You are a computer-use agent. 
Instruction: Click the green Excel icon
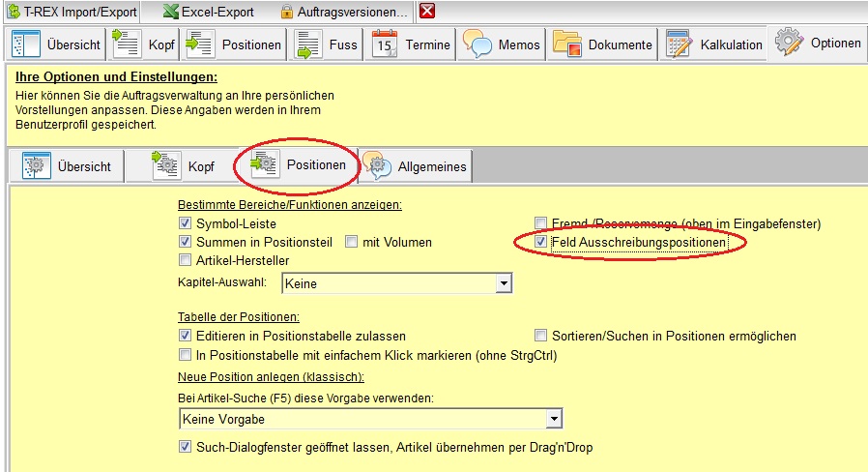tap(172, 12)
